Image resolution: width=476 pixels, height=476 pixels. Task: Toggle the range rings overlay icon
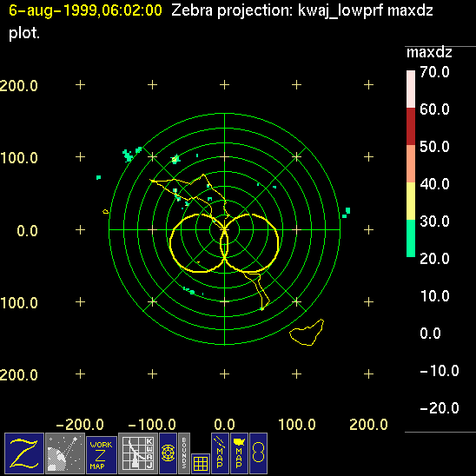click(168, 453)
